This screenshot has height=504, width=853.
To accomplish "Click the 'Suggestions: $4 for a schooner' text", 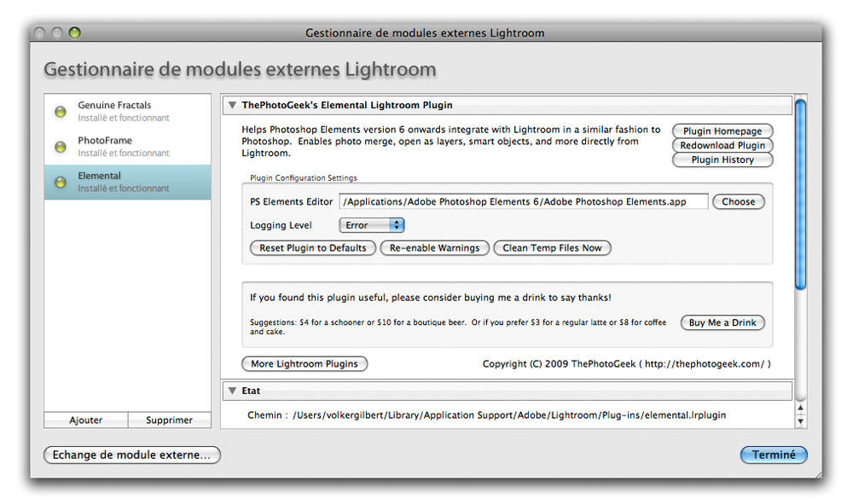I will 458,327.
